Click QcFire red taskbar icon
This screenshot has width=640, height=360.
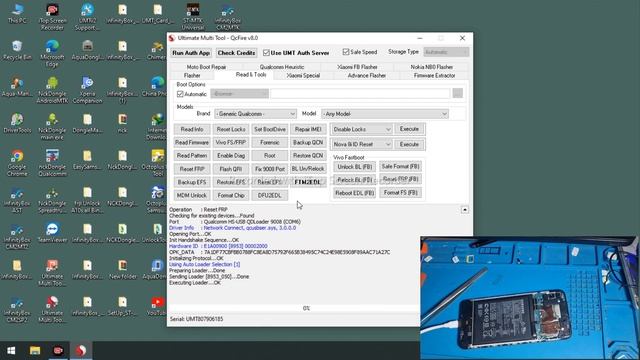point(81,351)
